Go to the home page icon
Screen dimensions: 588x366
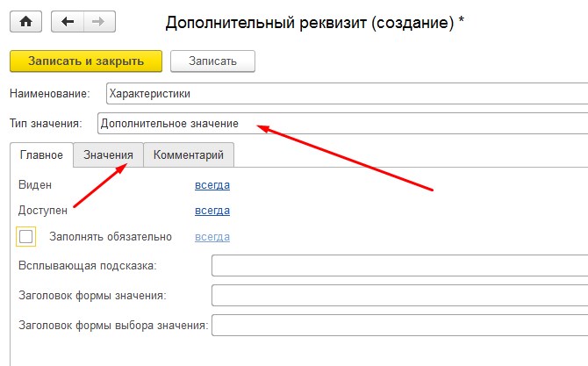pos(25,22)
